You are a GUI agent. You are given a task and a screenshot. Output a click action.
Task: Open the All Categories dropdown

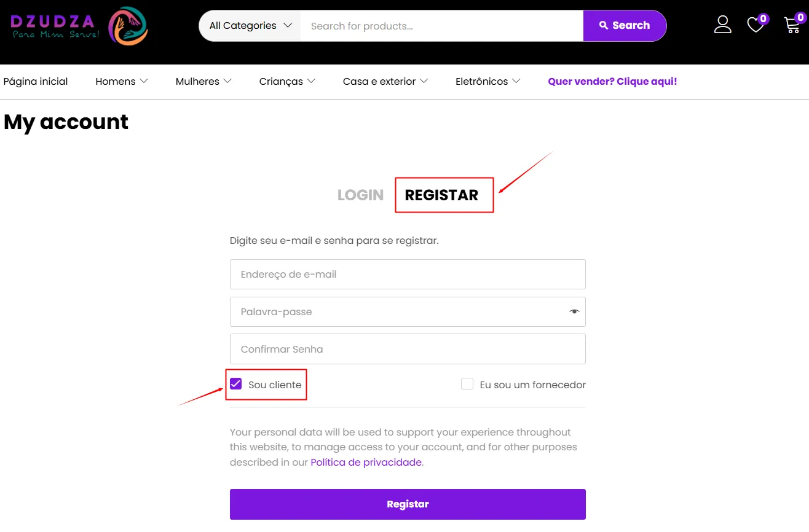pos(250,26)
